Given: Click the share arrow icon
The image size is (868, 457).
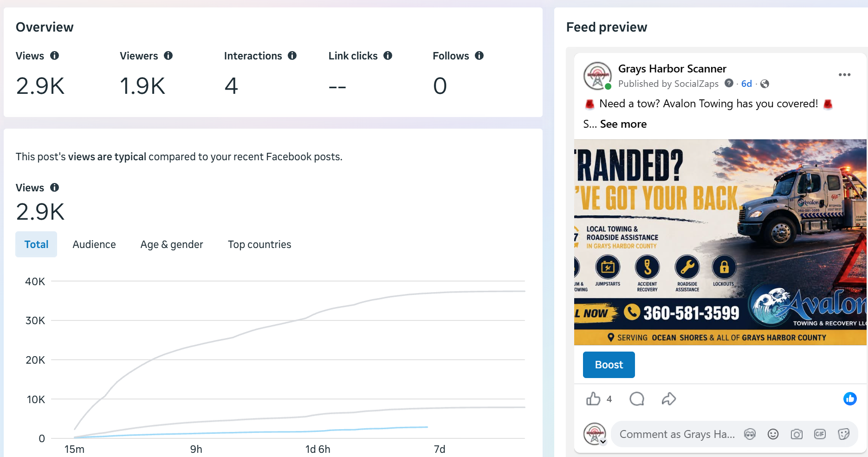Looking at the screenshot, I should [668, 399].
